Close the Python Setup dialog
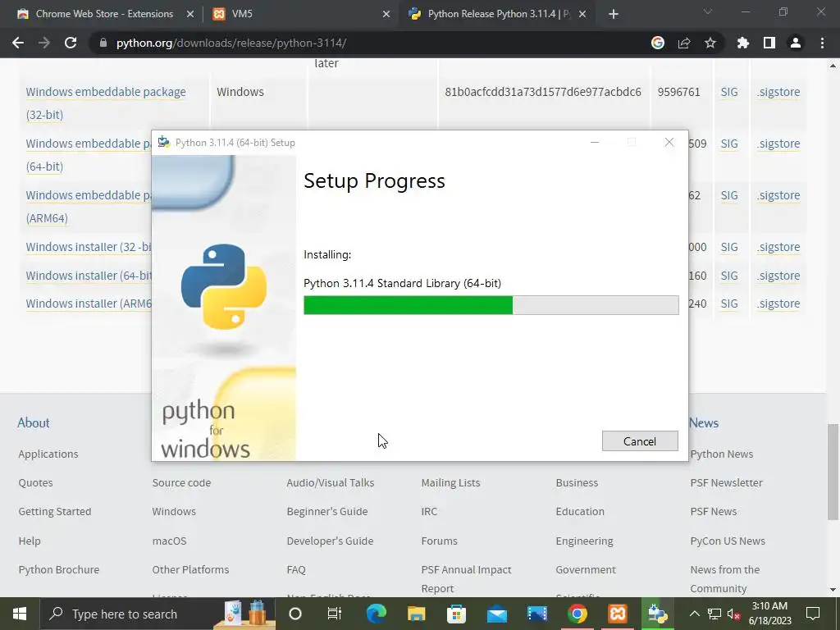 point(669,142)
